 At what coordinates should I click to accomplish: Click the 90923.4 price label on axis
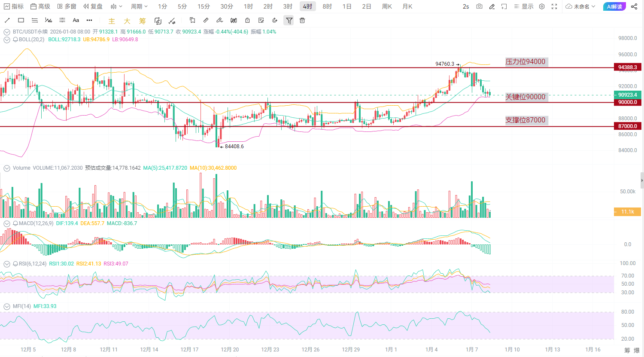click(627, 95)
